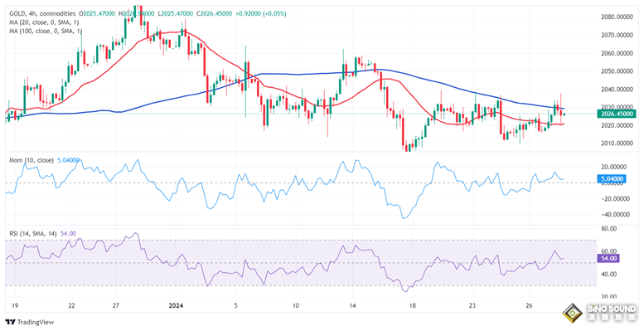Click the 23 date marker on time axis

(x=472, y=306)
